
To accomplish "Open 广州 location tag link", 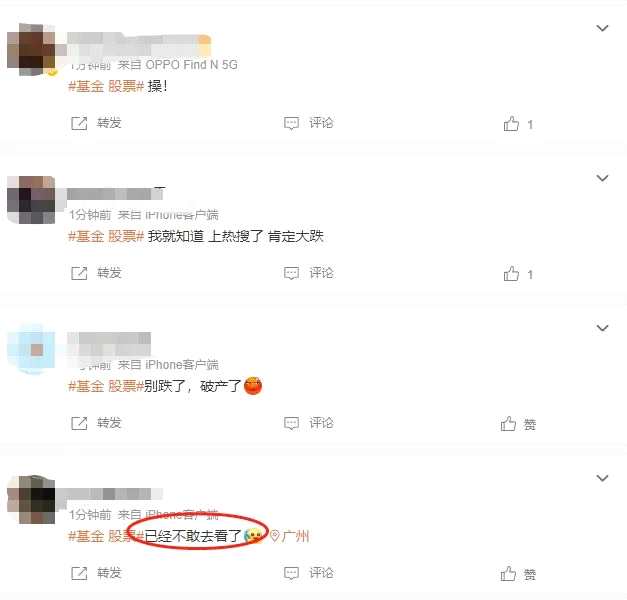I will click(x=290, y=536).
